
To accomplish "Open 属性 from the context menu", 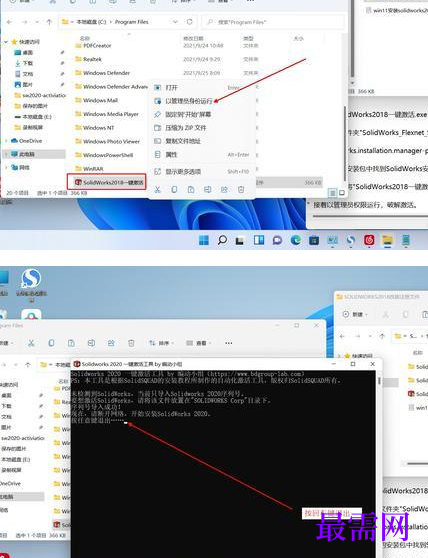I will click(171, 155).
